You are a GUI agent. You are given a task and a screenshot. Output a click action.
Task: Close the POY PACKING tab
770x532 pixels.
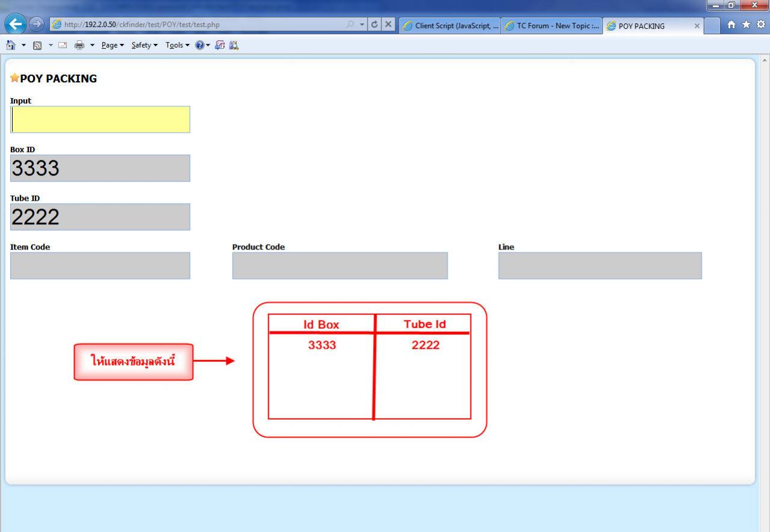(x=697, y=26)
